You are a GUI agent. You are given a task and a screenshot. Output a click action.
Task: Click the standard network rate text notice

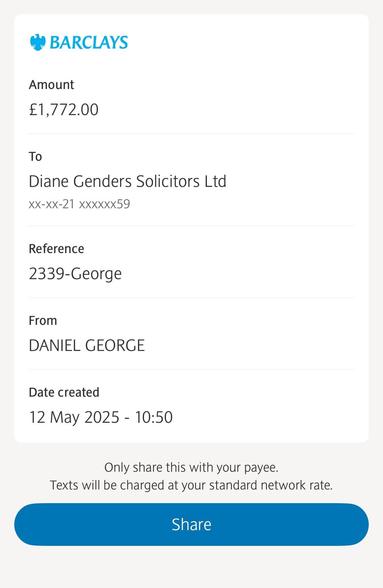pyautogui.click(x=191, y=485)
